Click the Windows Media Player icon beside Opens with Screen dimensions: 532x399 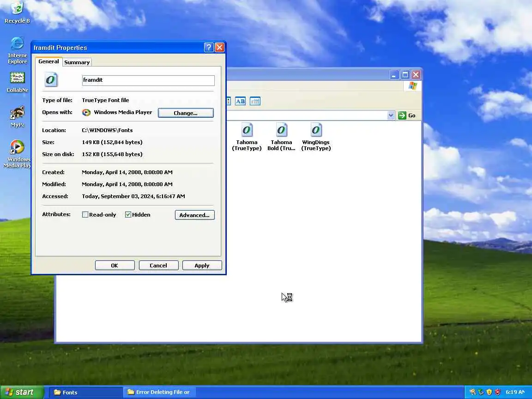pyautogui.click(x=86, y=113)
